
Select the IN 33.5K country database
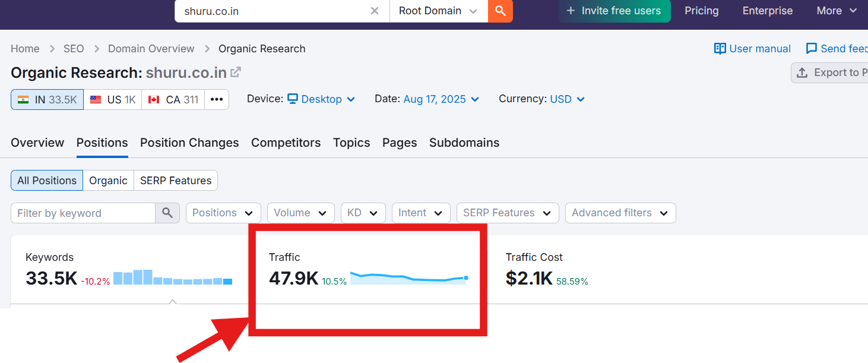pos(47,100)
